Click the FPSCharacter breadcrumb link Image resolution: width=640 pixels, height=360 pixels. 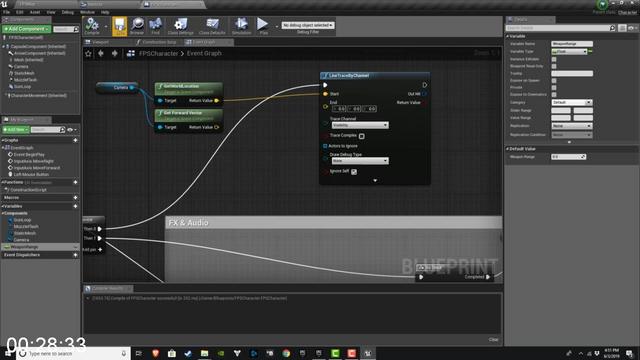click(x=158, y=53)
